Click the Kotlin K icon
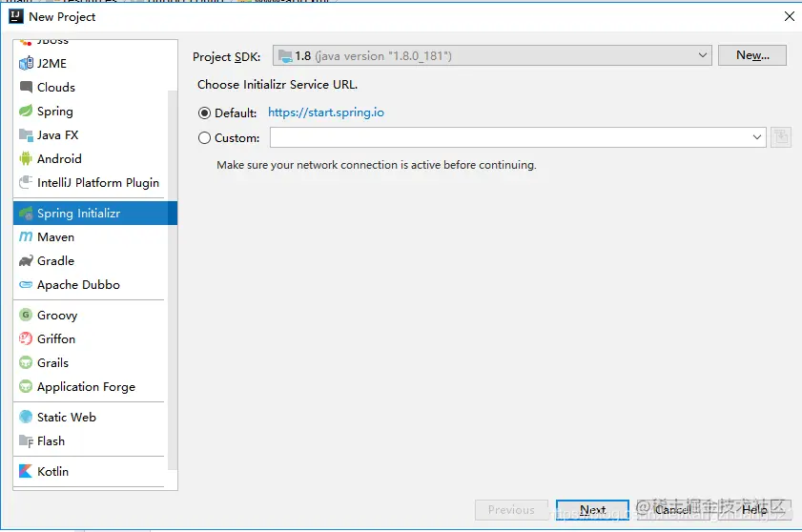This screenshot has height=532, width=802. click(26, 471)
